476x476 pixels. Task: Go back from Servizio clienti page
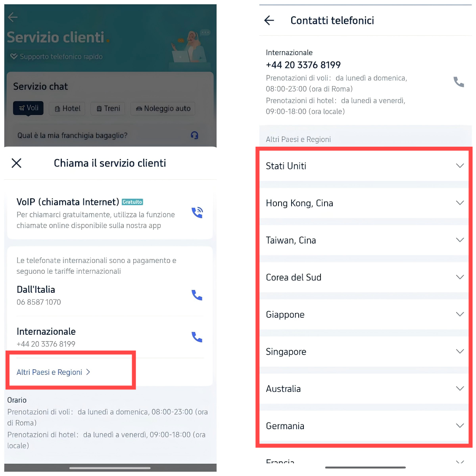pos(13,17)
